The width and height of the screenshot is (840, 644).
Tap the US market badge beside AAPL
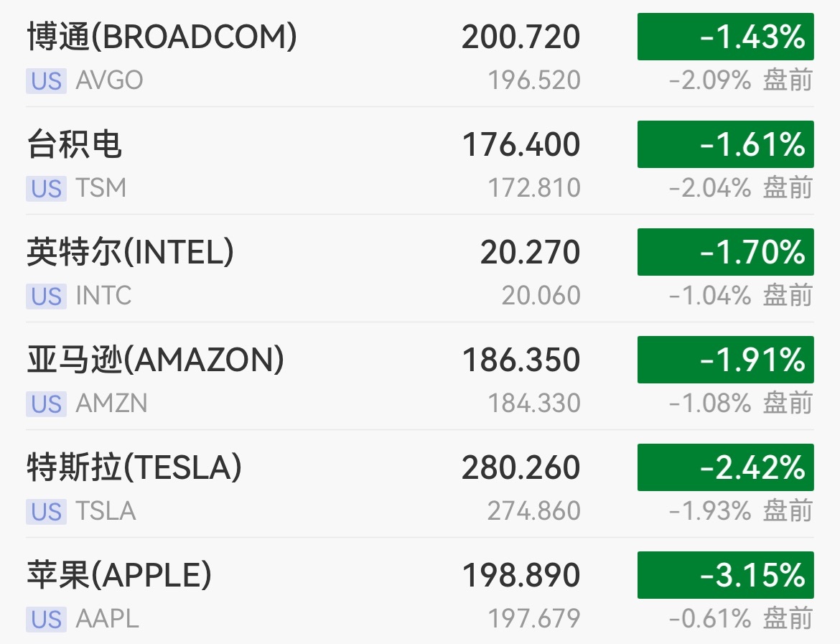coord(46,619)
